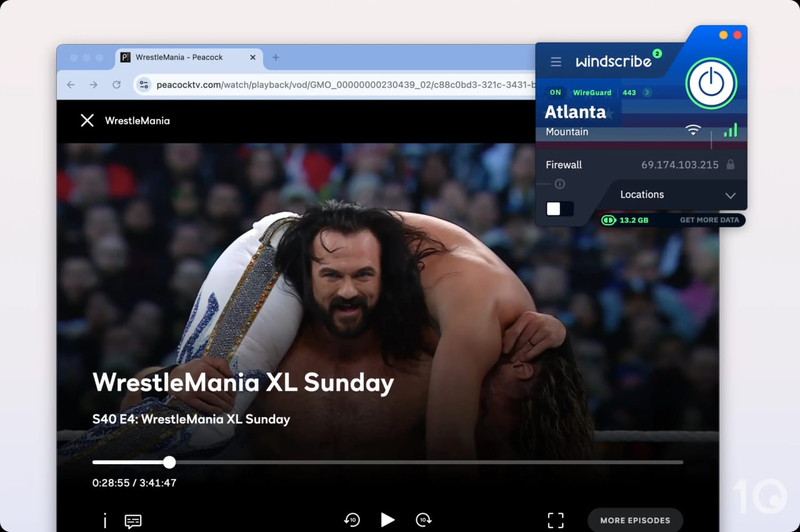Image resolution: width=800 pixels, height=532 pixels.
Task: Click the Wi-Fi network icon in Windscribe
Action: (693, 130)
